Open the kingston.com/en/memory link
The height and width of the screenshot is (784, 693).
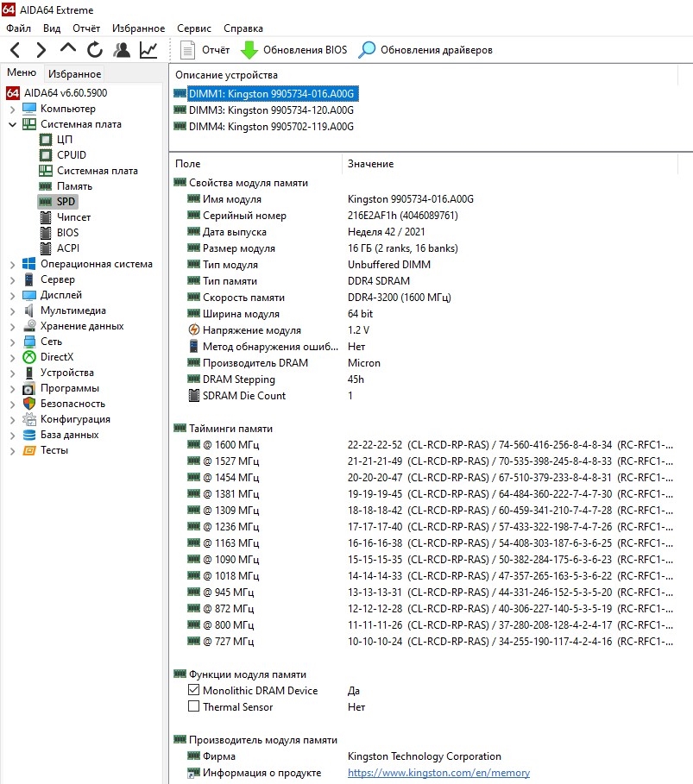(x=438, y=773)
